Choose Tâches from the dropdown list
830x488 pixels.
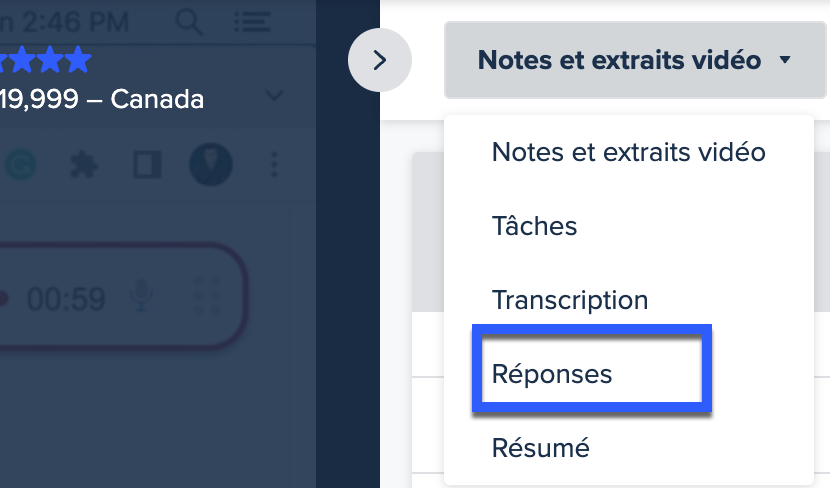pyautogui.click(x=534, y=226)
